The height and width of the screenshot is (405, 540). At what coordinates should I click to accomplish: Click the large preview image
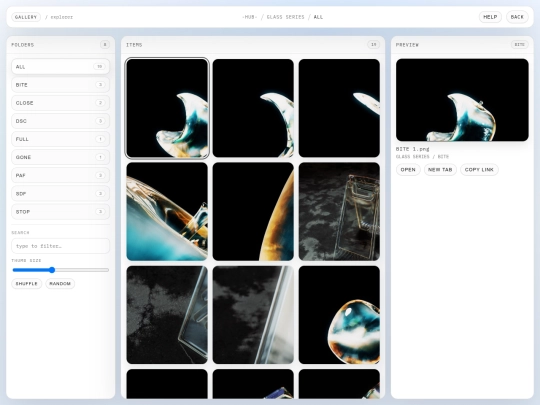point(462,100)
